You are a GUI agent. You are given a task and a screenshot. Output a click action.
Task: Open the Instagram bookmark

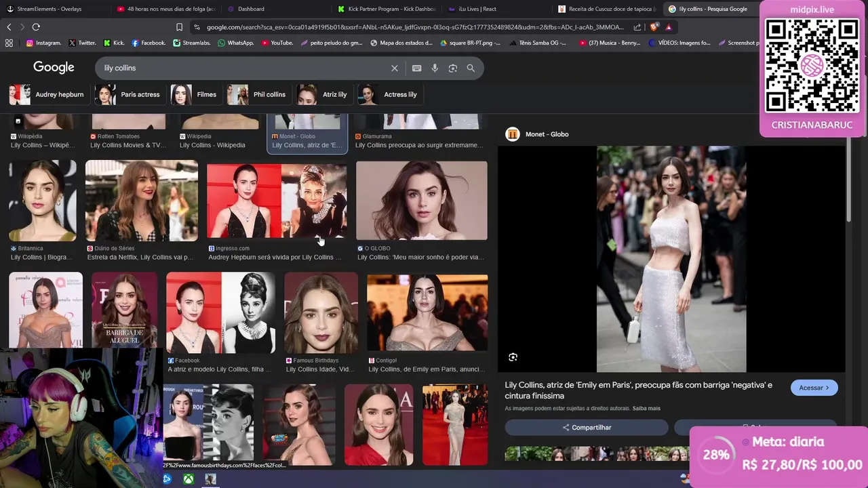coord(43,43)
